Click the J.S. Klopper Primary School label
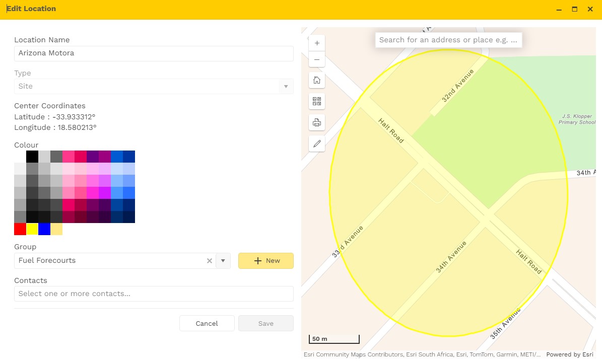Screen dimensions: 602x364 click(x=577, y=119)
